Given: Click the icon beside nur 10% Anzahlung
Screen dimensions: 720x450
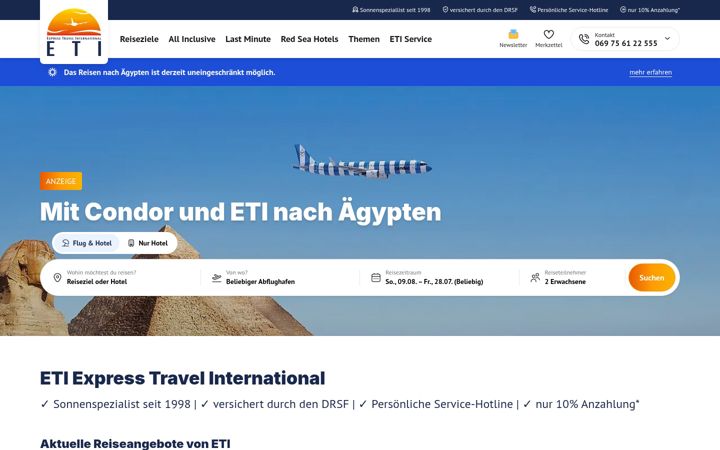Looking at the screenshot, I should (623, 10).
